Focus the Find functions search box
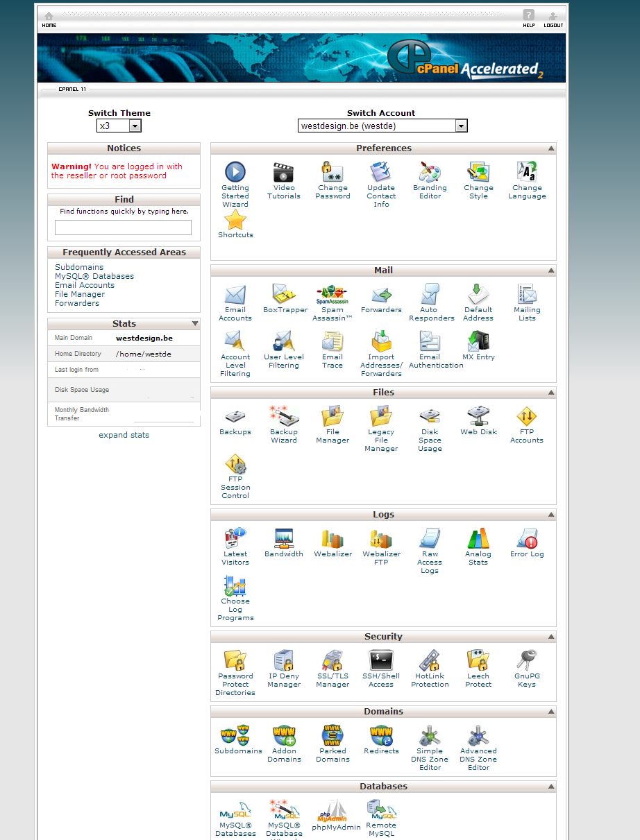The height and width of the screenshot is (840, 640). (x=123, y=228)
